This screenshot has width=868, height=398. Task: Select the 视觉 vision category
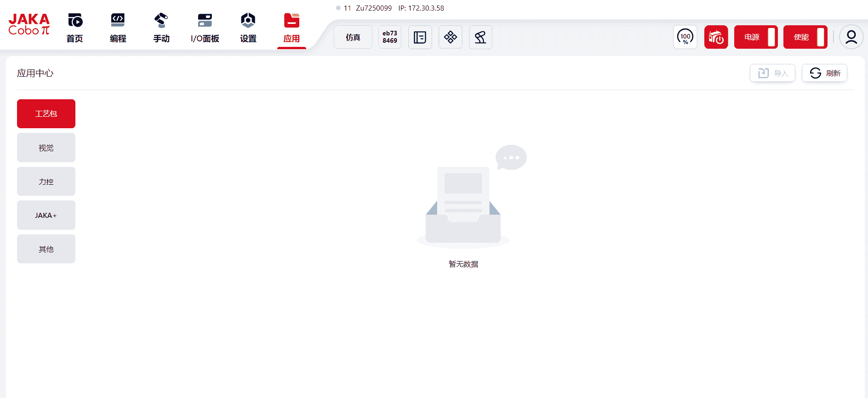point(46,148)
